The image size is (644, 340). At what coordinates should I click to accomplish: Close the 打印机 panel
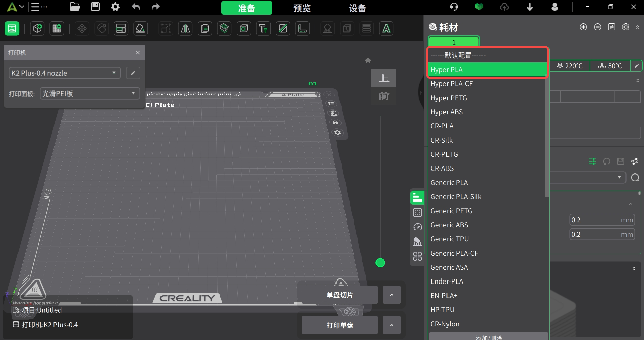click(138, 53)
